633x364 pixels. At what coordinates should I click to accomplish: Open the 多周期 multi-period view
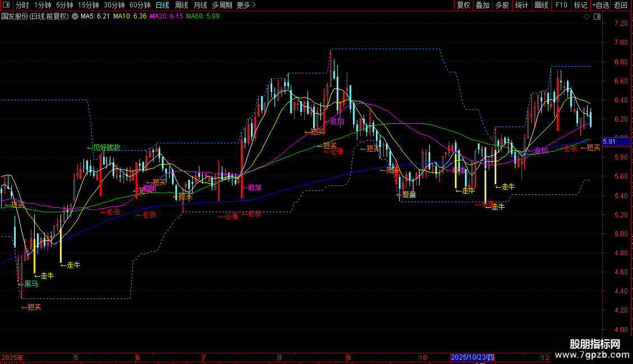tap(222, 5)
